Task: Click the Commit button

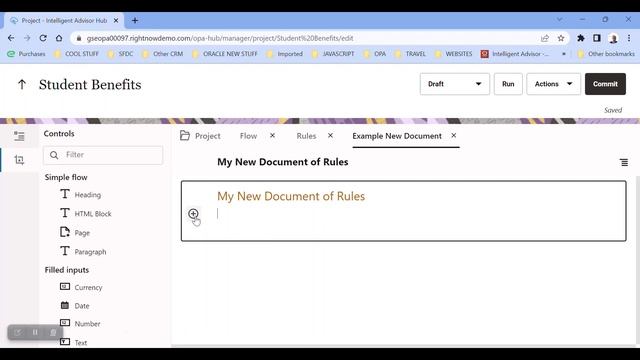Action: coord(605,84)
